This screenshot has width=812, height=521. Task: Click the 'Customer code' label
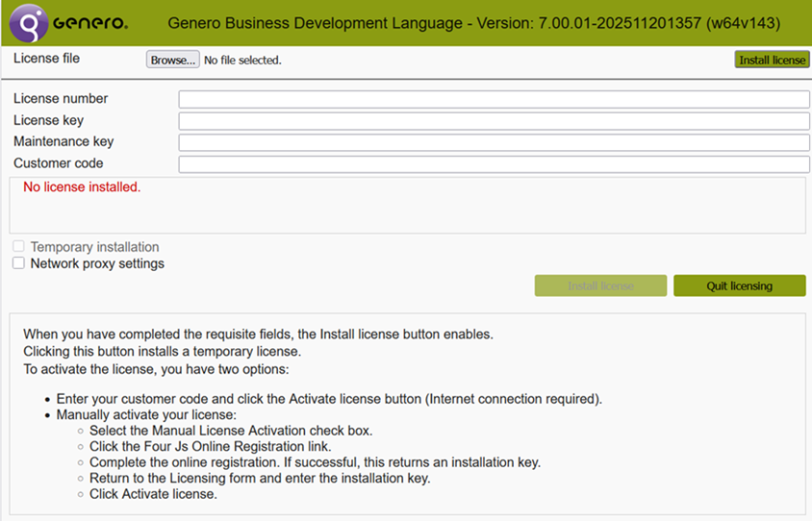59,163
